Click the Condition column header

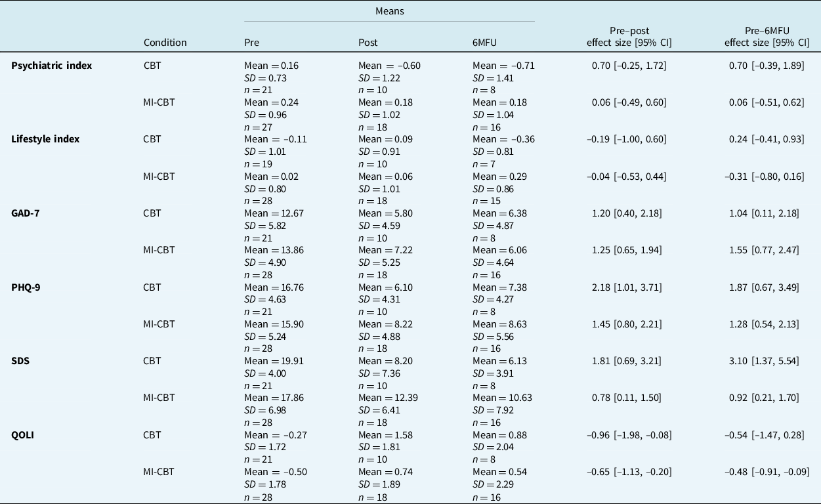[x=165, y=43]
